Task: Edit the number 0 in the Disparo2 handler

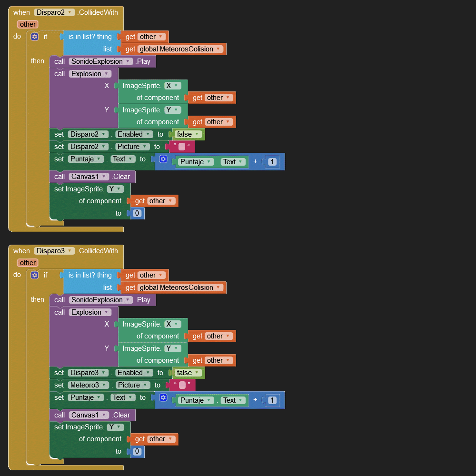Action: pyautogui.click(x=137, y=213)
